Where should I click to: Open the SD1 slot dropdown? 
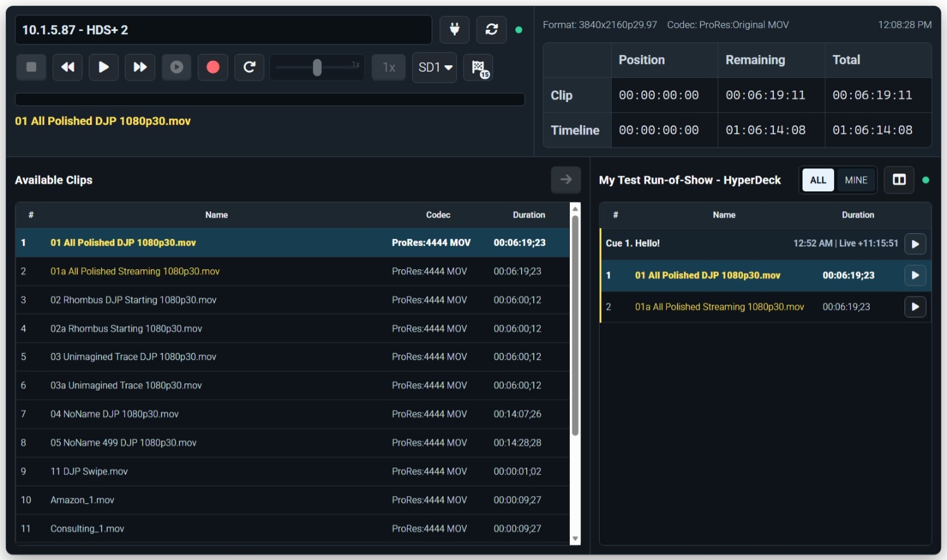point(434,67)
